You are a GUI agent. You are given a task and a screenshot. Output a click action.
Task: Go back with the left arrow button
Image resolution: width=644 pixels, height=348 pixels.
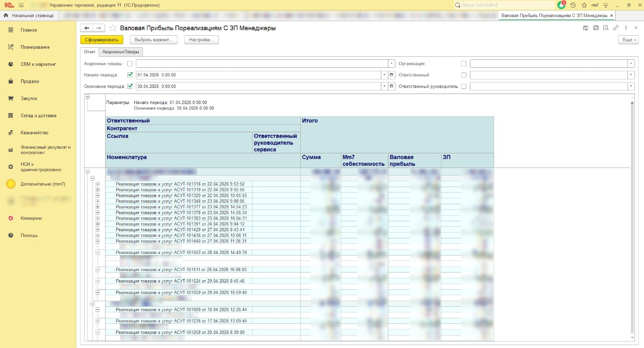(x=87, y=28)
